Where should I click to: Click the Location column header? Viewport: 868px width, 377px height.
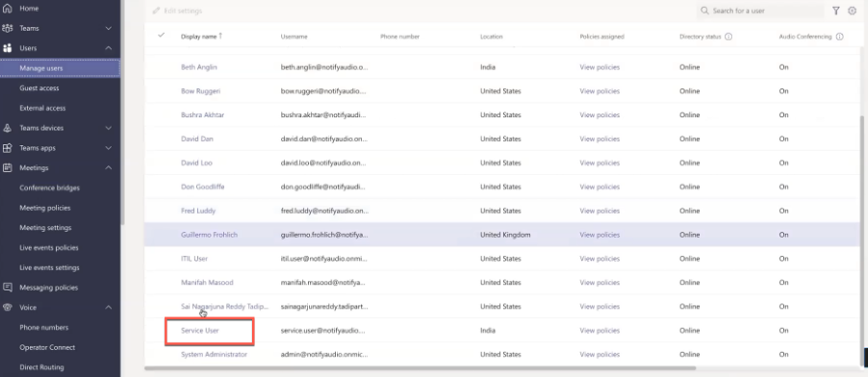tap(491, 37)
